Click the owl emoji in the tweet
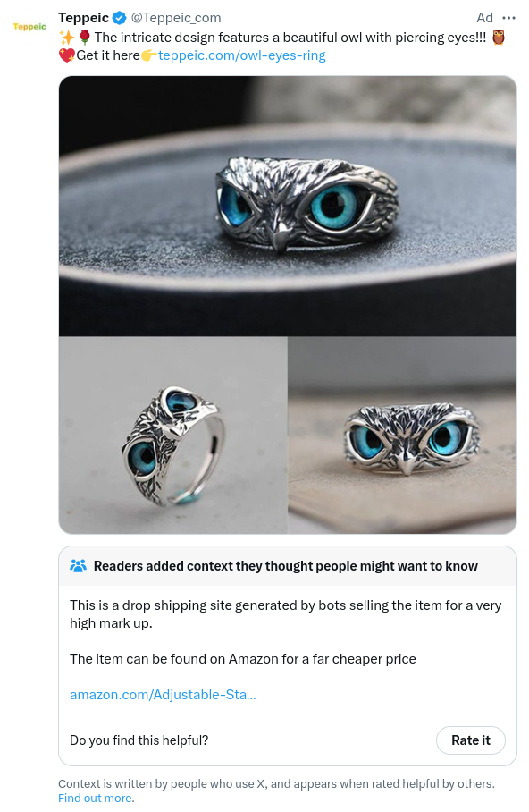Viewport: 529px width, 812px height. [x=498, y=38]
